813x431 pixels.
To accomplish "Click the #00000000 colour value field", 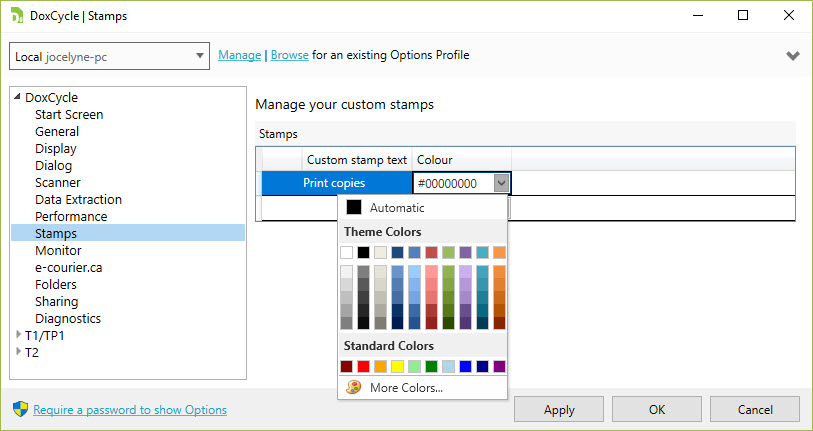I will [x=454, y=183].
